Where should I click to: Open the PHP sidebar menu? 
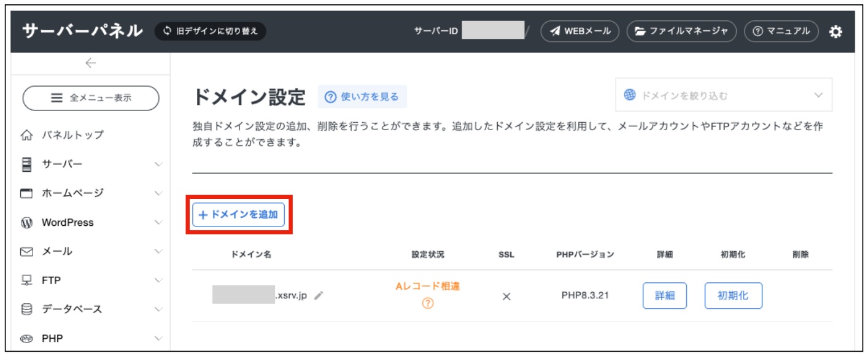click(91, 338)
